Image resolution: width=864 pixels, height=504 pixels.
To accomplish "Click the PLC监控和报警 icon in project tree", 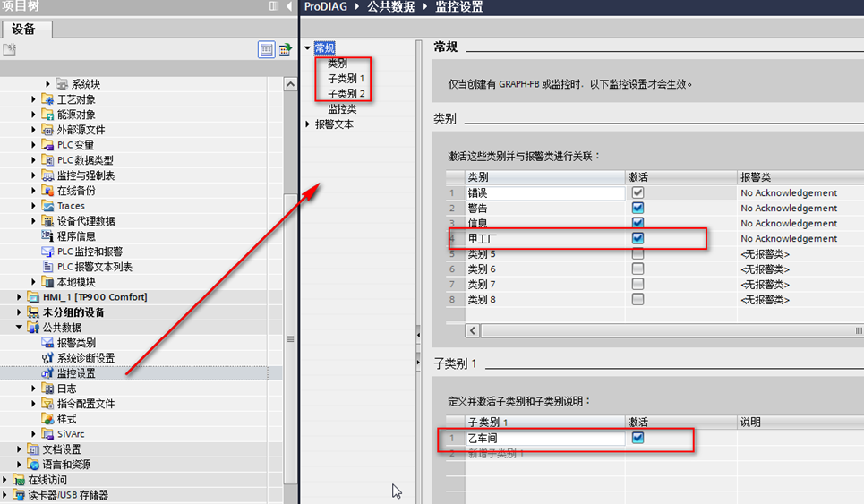I will coord(48,252).
